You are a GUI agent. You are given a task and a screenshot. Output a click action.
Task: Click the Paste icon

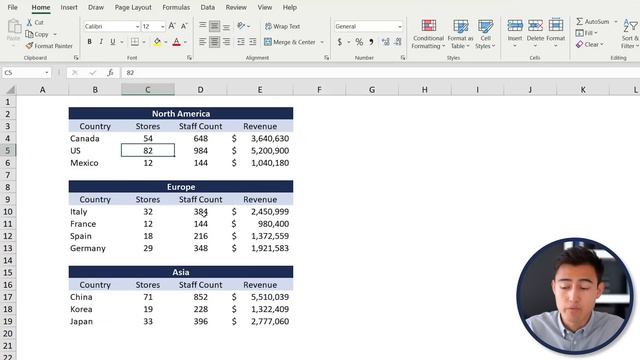[x=14, y=27]
